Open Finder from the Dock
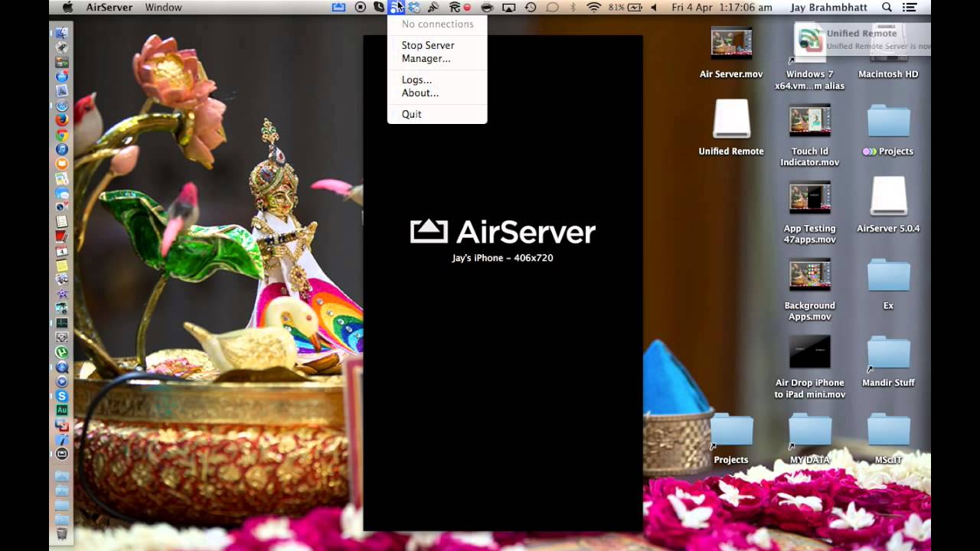The height and width of the screenshot is (551, 980). [62, 33]
